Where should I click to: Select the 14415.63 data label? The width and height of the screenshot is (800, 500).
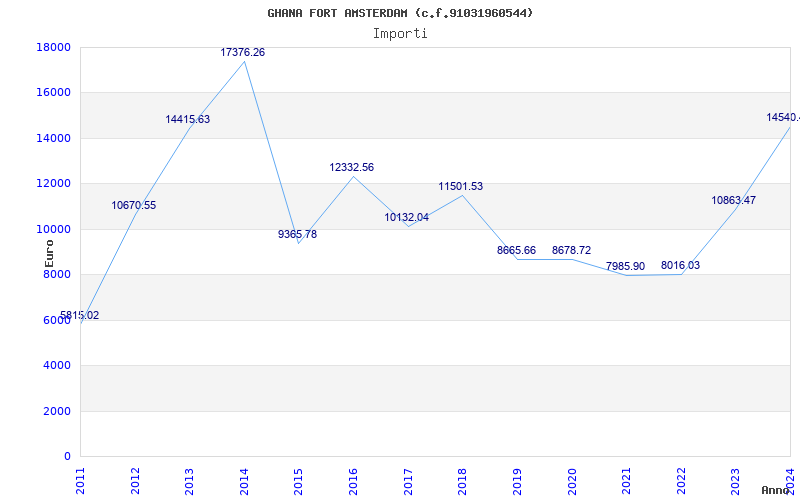coord(188,119)
